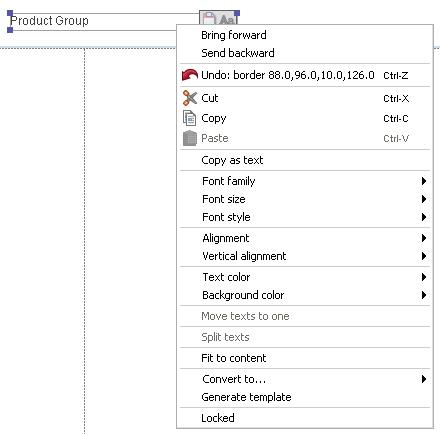Expand the Text color submenu arrow

(x=424, y=277)
